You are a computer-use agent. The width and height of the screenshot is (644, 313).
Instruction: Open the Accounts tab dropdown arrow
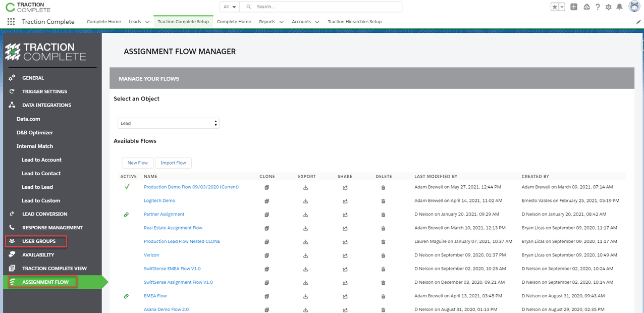[x=317, y=22]
